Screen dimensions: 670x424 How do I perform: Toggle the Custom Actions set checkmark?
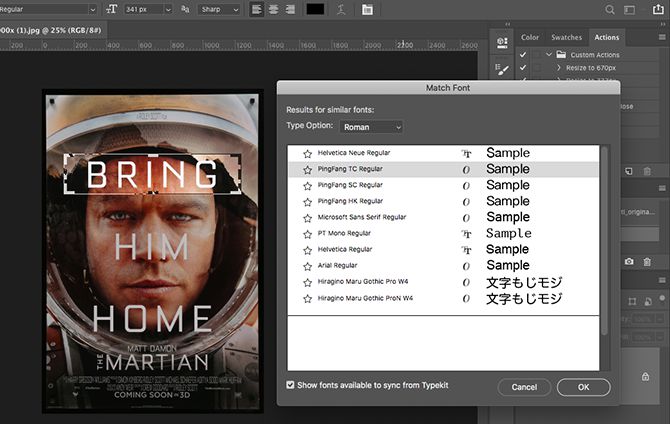pyautogui.click(x=523, y=54)
